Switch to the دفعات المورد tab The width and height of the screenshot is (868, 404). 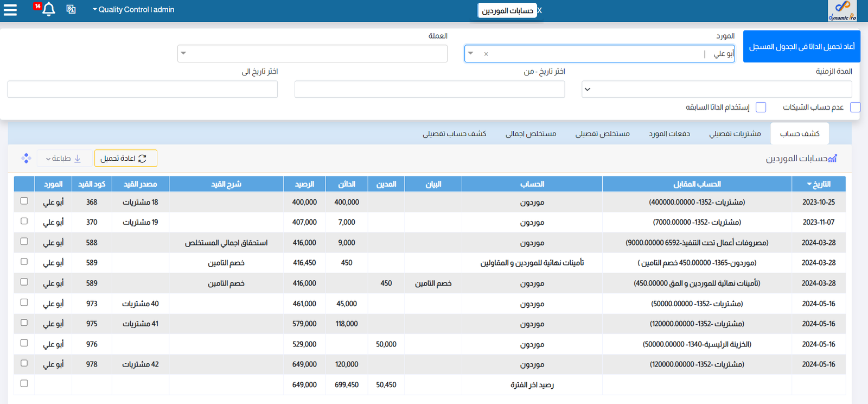click(669, 134)
